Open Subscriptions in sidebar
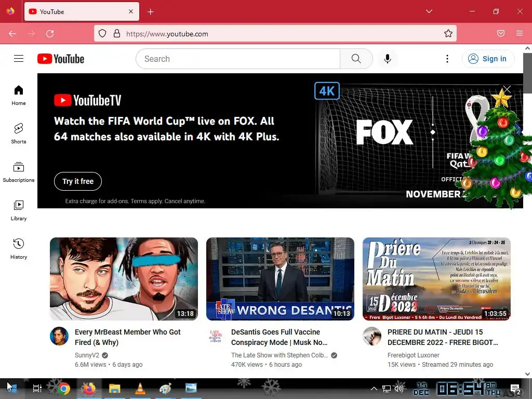532x399 pixels. 19,172
